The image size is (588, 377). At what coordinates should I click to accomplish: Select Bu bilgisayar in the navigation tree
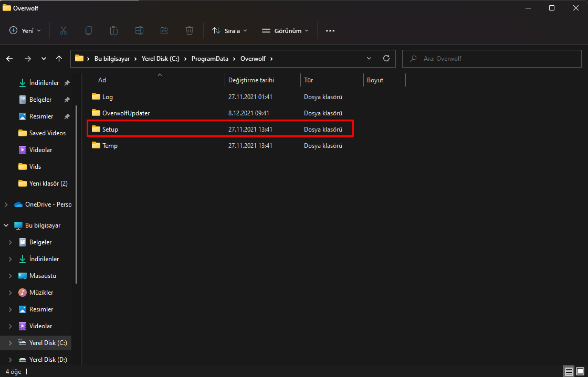[x=43, y=225]
